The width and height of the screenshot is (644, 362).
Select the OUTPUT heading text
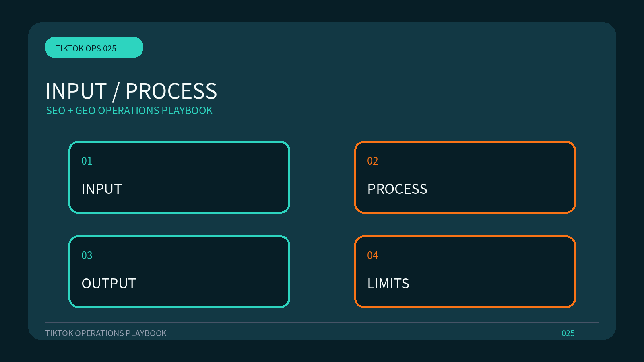click(x=109, y=284)
